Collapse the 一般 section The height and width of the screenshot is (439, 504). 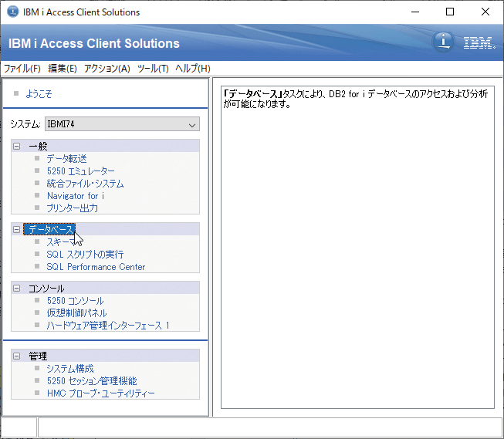17,146
